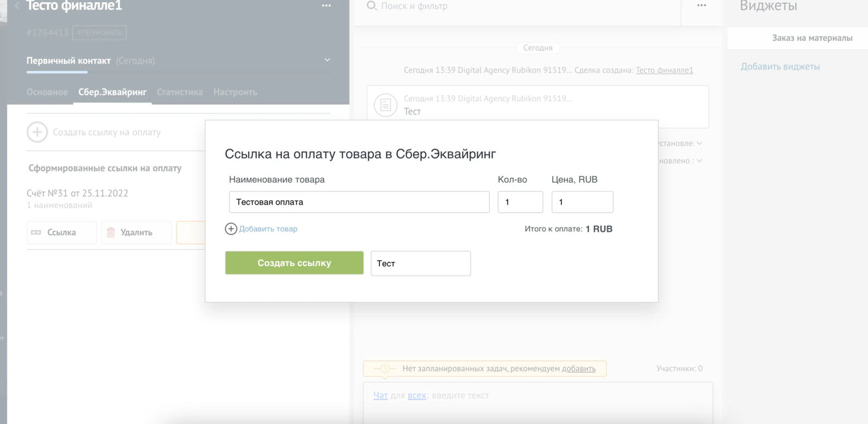868x424 pixels.
Task: Click the plus icon beside Добавить товар
Action: click(x=231, y=229)
